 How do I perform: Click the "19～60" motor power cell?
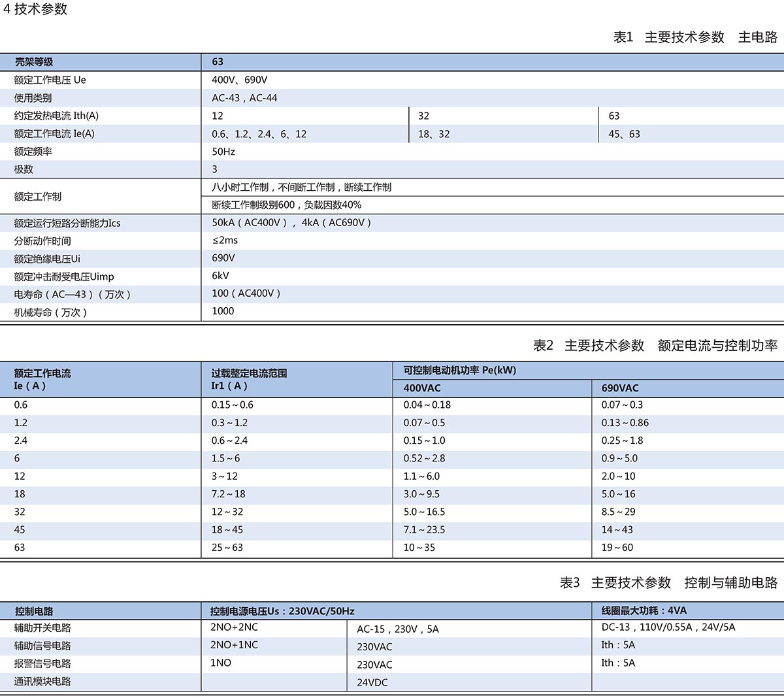(617, 548)
